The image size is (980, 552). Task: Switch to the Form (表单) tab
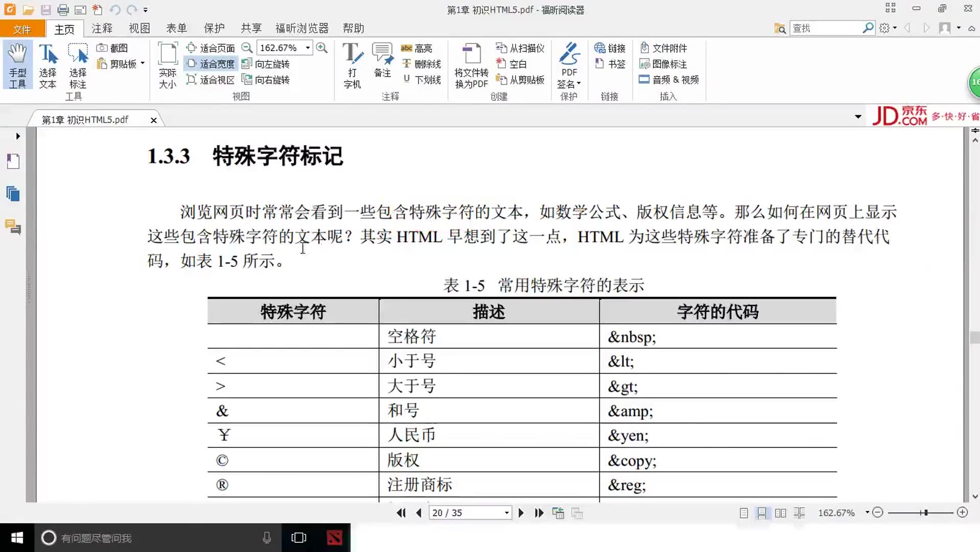click(x=177, y=28)
